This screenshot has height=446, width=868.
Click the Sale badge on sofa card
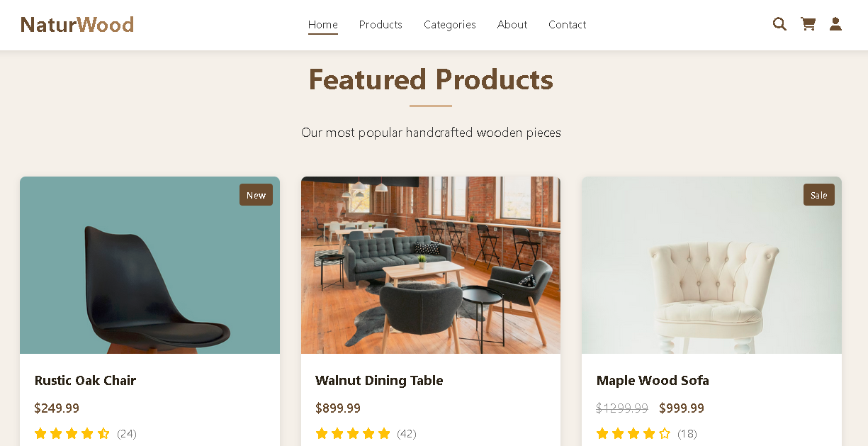(x=818, y=195)
